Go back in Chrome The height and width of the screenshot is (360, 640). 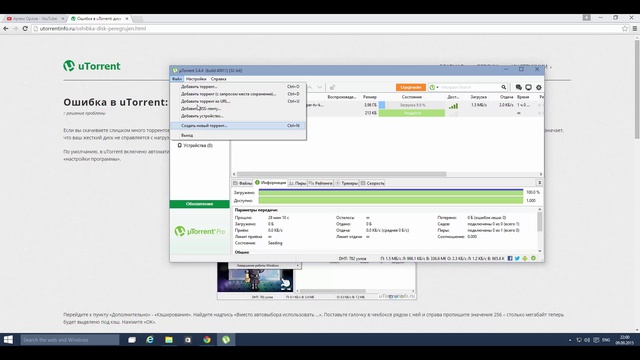pyautogui.click(x=6, y=29)
